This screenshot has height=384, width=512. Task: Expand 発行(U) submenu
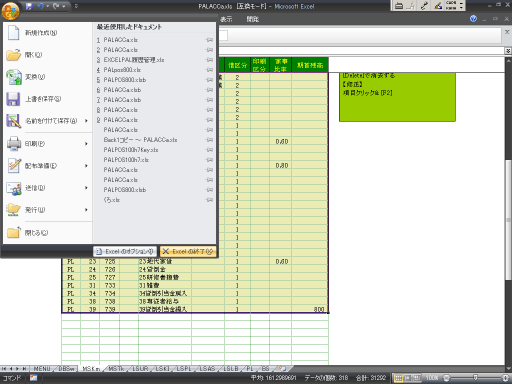[x=86, y=210]
